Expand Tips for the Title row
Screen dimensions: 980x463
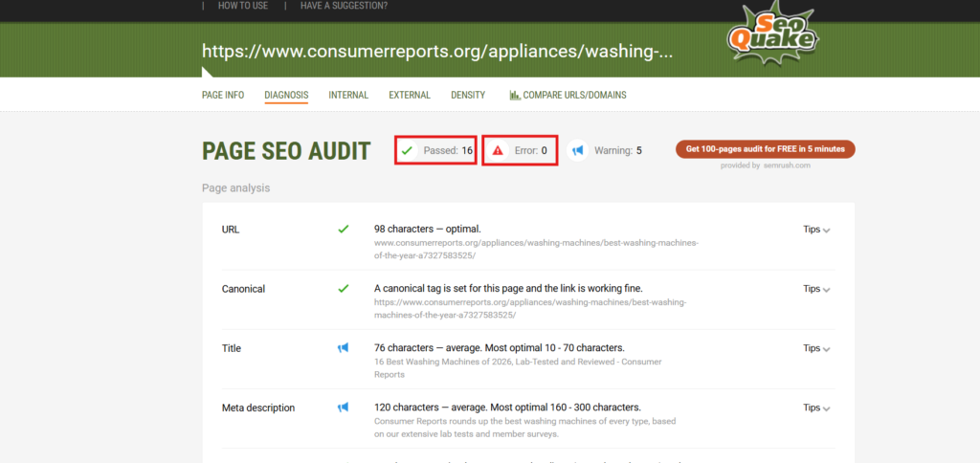pyautogui.click(x=816, y=349)
